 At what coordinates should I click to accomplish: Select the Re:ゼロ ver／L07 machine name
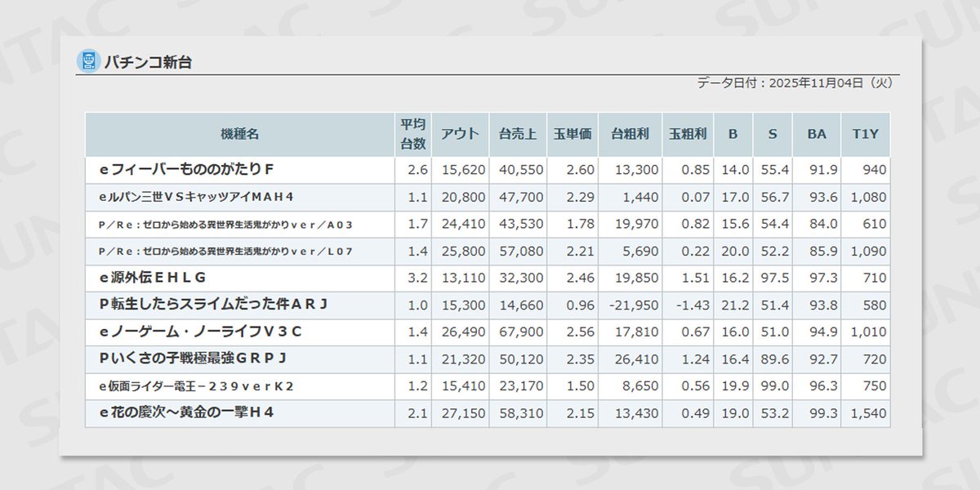(225, 251)
